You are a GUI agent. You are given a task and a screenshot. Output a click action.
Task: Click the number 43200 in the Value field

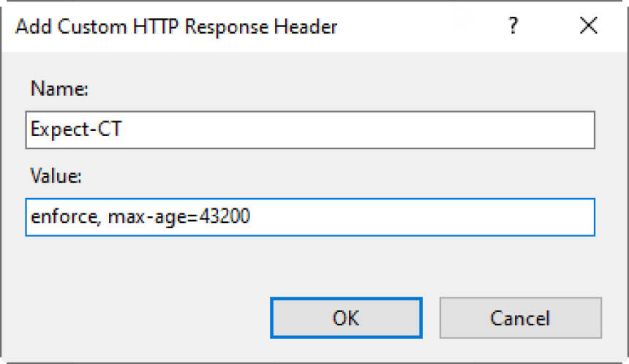(x=225, y=217)
